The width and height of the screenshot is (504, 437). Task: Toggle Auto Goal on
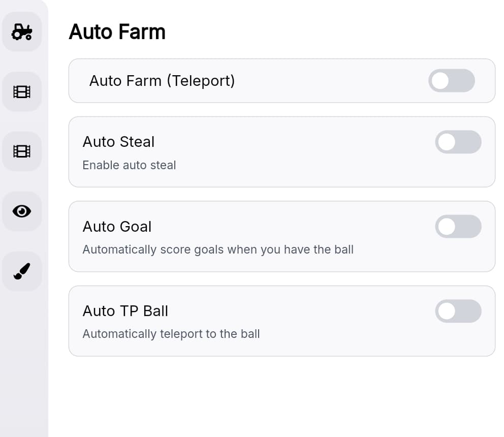point(458,227)
